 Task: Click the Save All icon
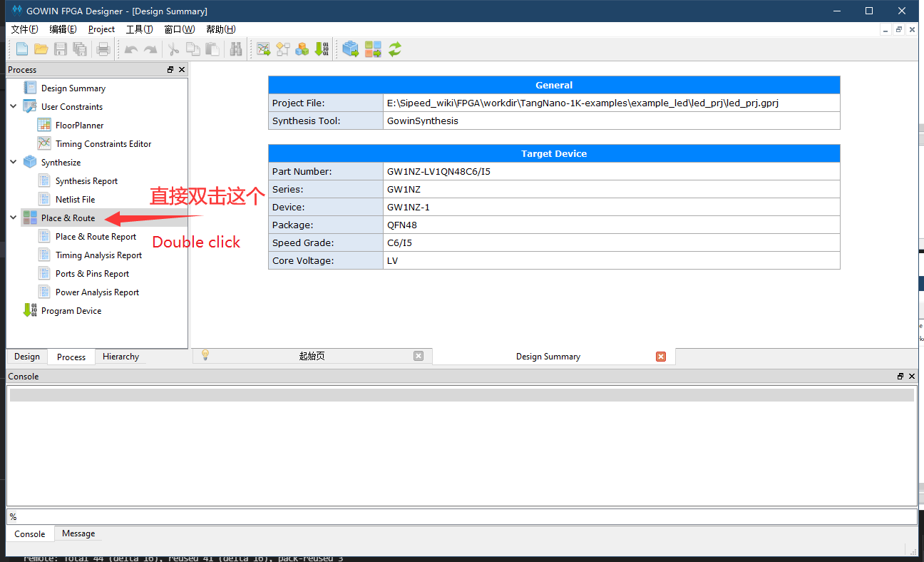80,49
